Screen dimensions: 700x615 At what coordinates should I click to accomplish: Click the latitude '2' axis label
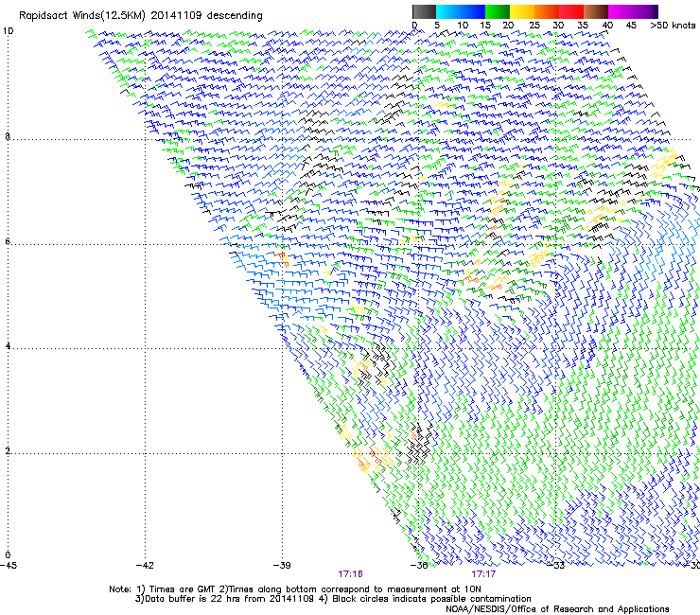coord(8,451)
